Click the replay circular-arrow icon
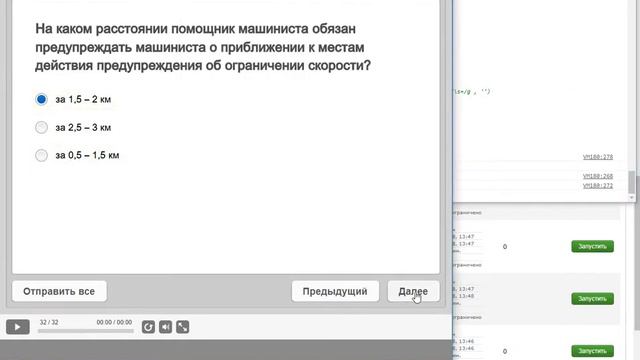This screenshot has height=360, width=640. [x=148, y=327]
